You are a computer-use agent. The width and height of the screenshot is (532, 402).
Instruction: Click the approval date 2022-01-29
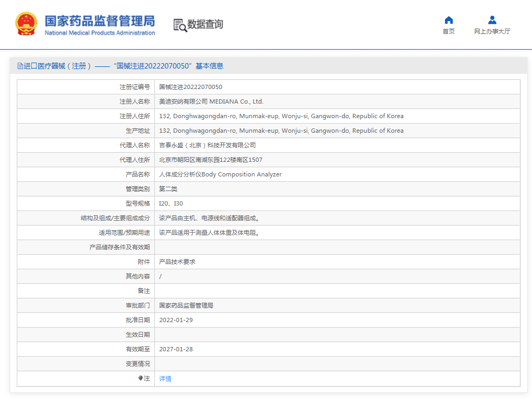(x=176, y=320)
